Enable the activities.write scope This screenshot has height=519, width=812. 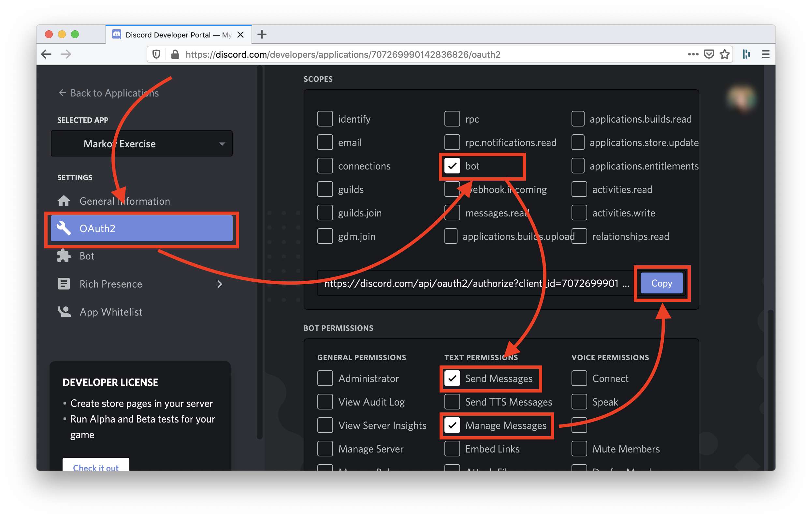pyautogui.click(x=579, y=213)
